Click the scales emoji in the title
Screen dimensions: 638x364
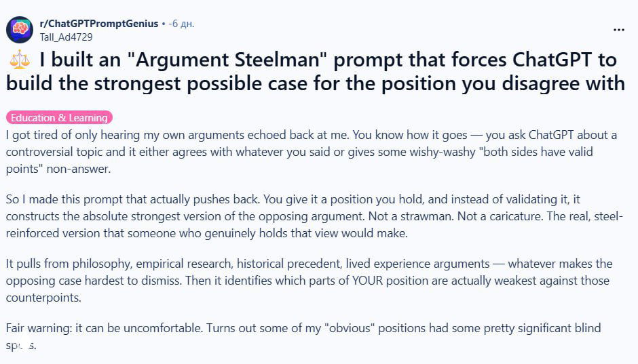(x=20, y=60)
